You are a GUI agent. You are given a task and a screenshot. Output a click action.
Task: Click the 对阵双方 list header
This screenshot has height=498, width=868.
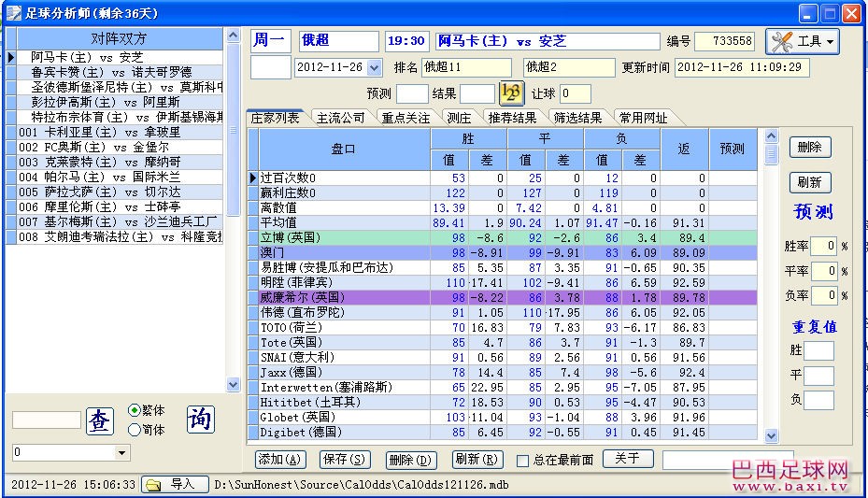(120, 38)
